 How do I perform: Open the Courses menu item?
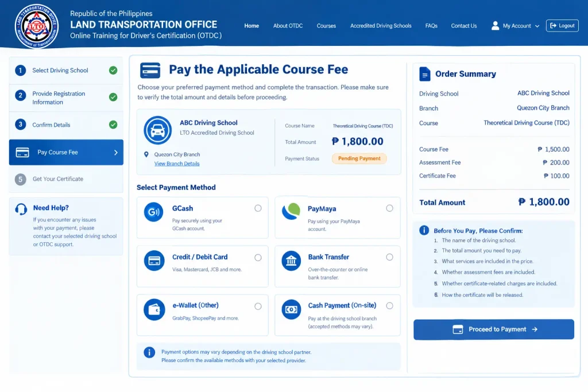[326, 26]
